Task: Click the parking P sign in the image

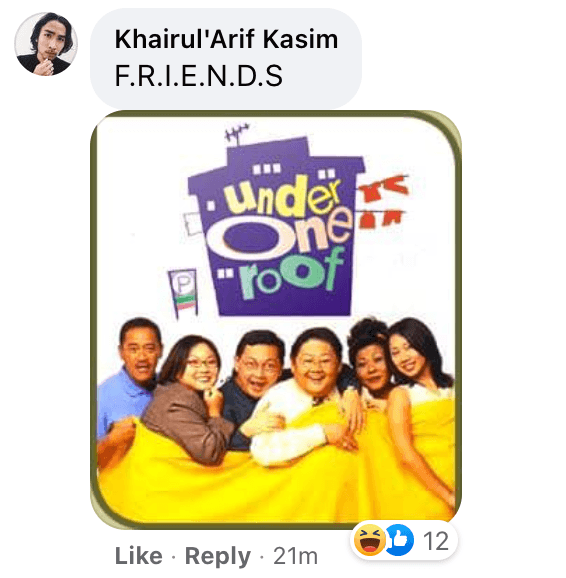Action: coord(183,293)
